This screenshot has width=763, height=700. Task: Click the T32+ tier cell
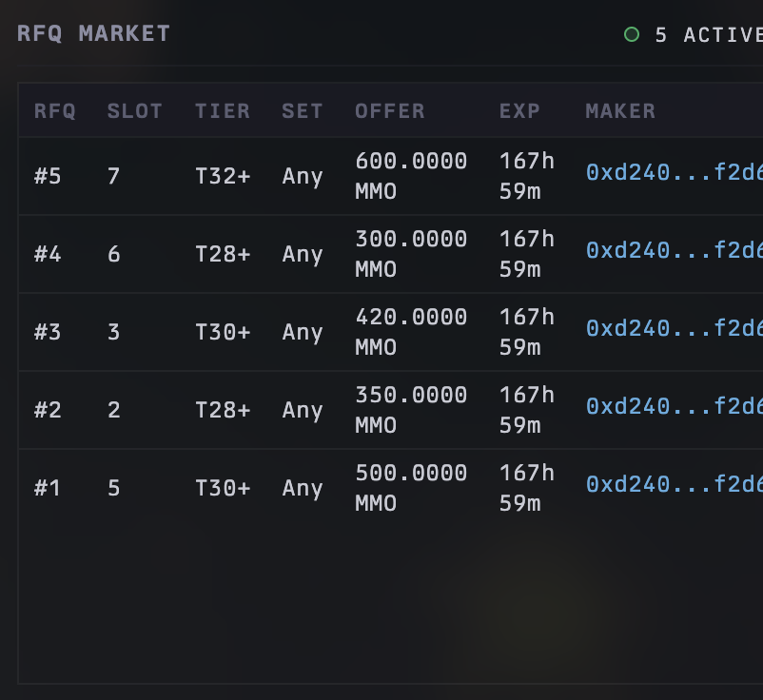(x=223, y=176)
